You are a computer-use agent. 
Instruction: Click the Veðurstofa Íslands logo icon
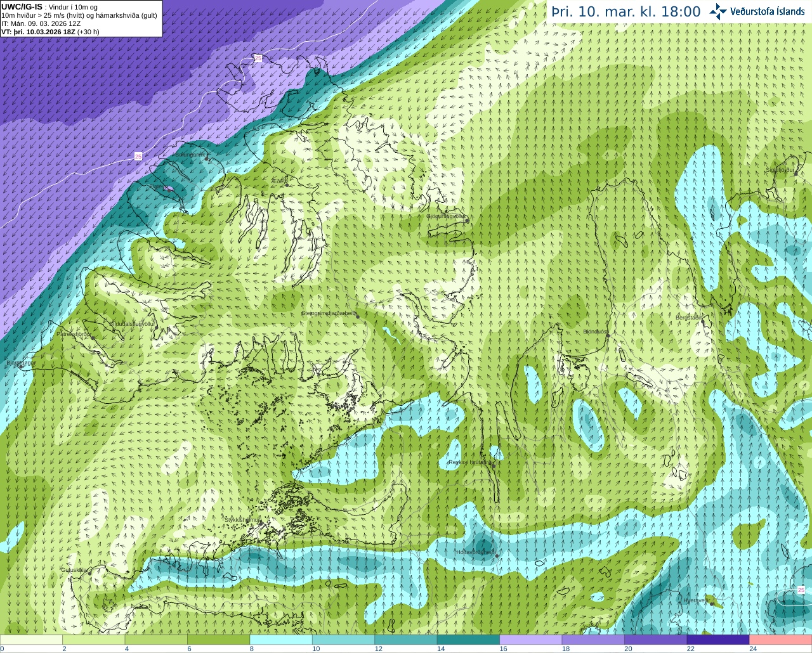pos(718,11)
